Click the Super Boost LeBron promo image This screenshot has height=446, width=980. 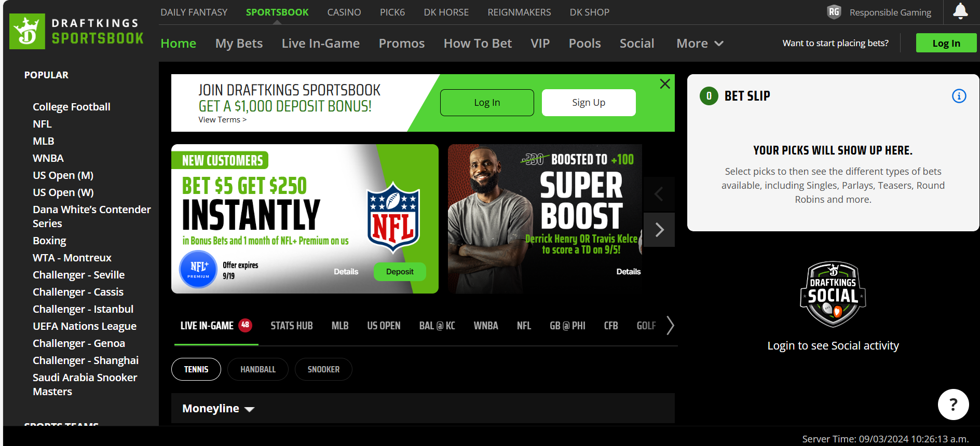pyautogui.click(x=545, y=219)
